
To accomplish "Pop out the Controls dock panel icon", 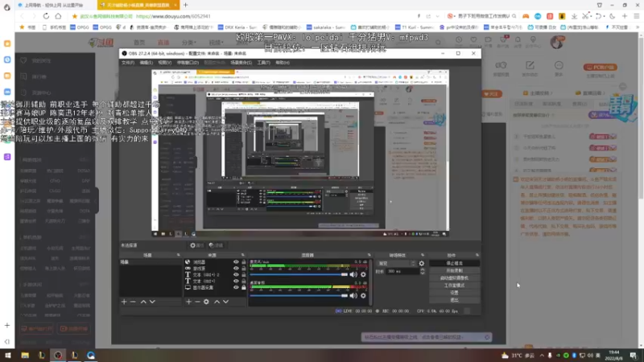I will point(477,255).
